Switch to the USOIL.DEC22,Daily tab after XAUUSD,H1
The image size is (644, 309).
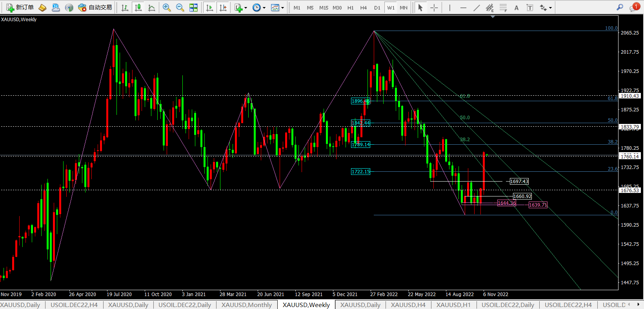pyautogui.click(x=508, y=305)
